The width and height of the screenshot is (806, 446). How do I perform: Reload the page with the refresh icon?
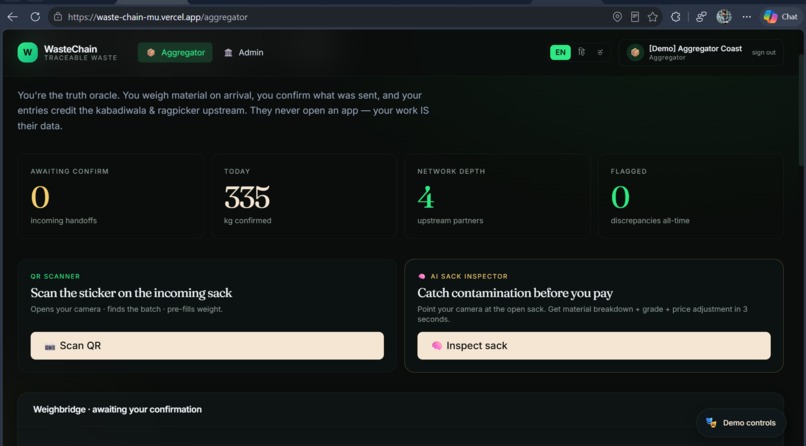tap(35, 17)
